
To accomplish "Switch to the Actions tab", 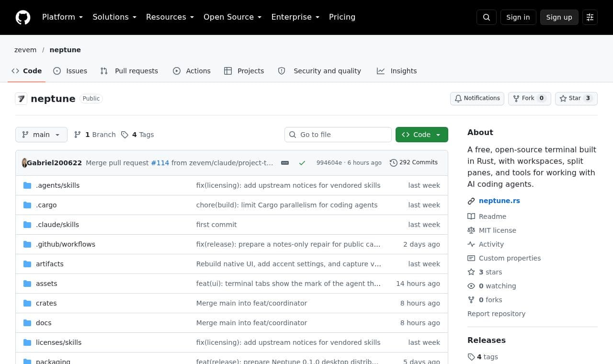I will click(x=192, y=71).
